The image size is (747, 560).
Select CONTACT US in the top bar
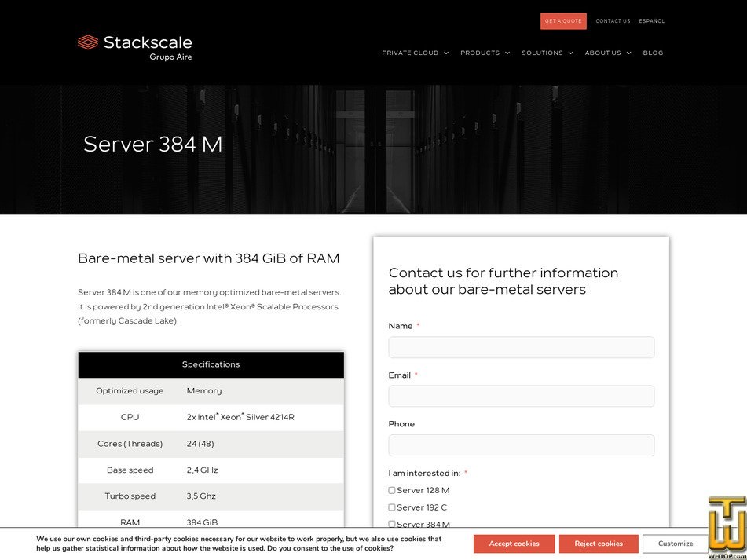tap(613, 21)
